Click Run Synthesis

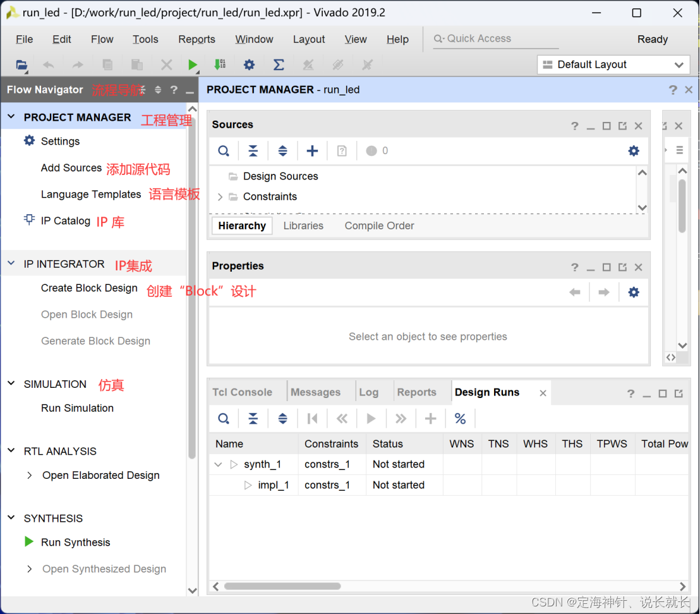(x=75, y=542)
